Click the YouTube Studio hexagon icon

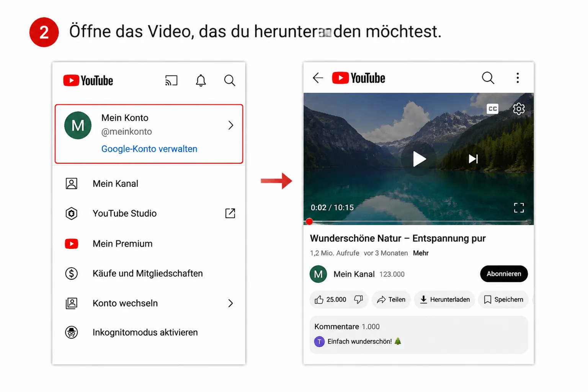pos(72,213)
